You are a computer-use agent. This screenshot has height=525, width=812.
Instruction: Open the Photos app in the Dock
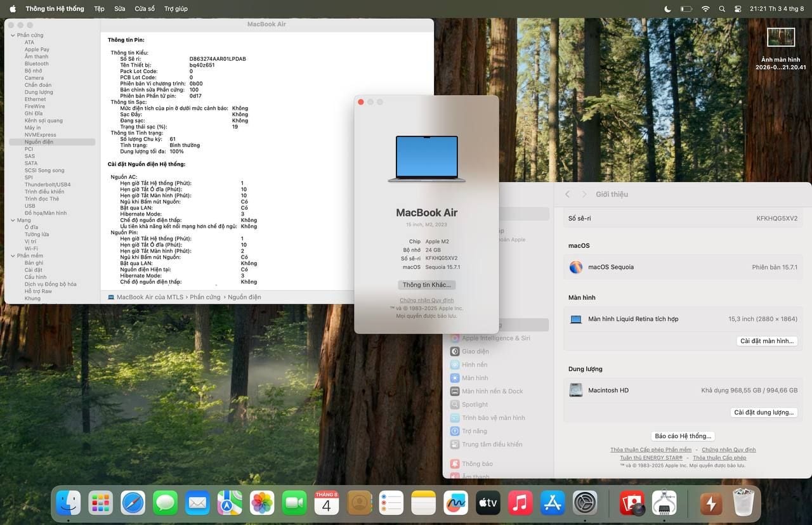262,503
